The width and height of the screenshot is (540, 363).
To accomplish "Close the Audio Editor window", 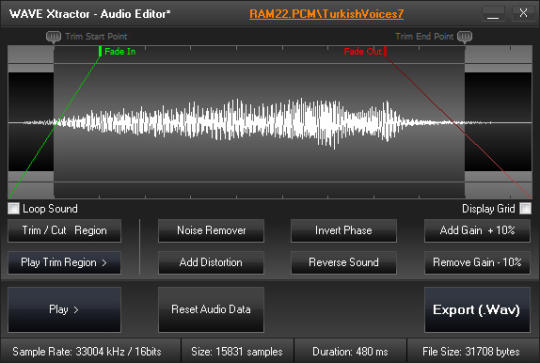I will click(523, 13).
